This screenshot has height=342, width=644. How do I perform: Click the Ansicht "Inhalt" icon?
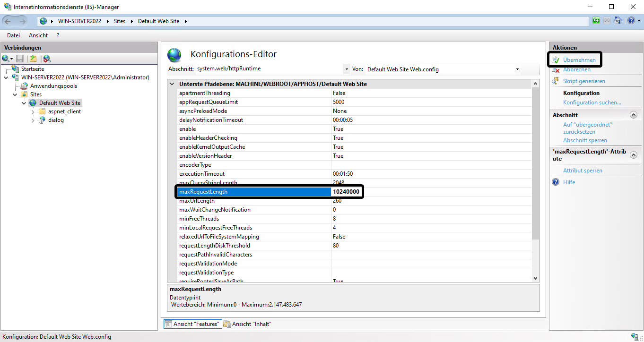(227, 324)
